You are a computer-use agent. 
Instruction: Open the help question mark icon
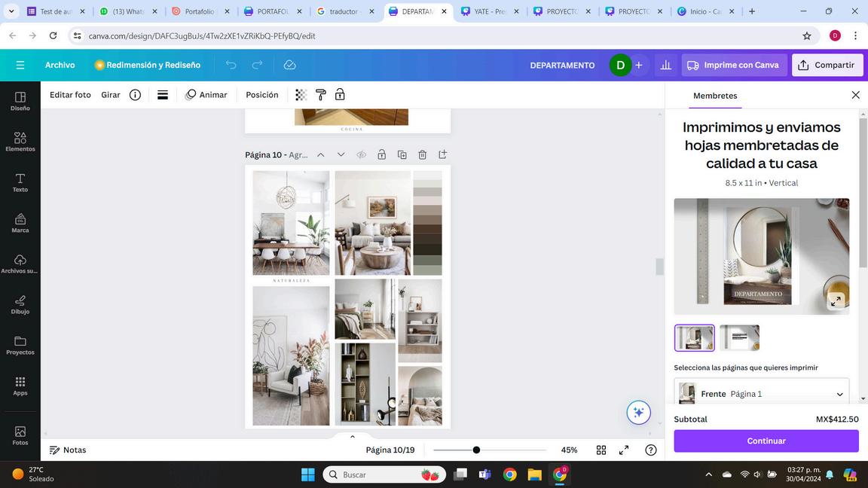(651, 450)
